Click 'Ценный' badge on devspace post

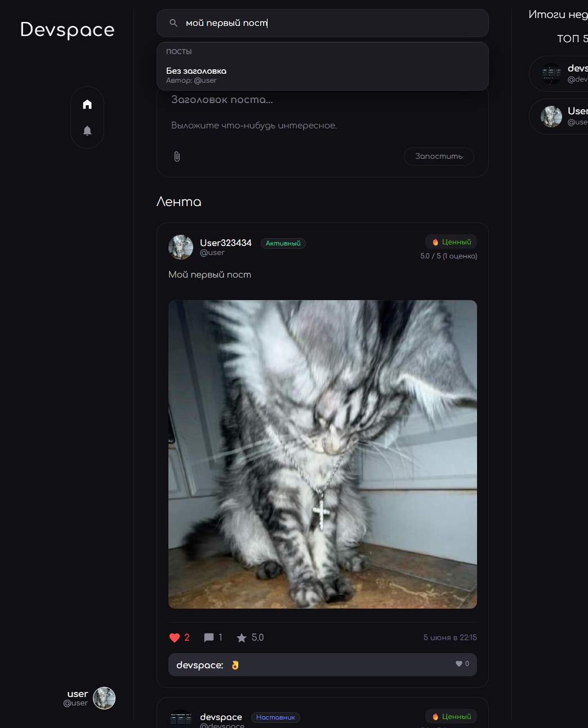(451, 716)
